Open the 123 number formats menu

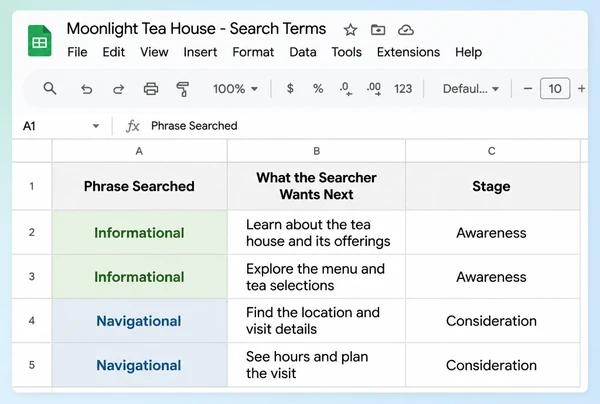[x=403, y=89]
